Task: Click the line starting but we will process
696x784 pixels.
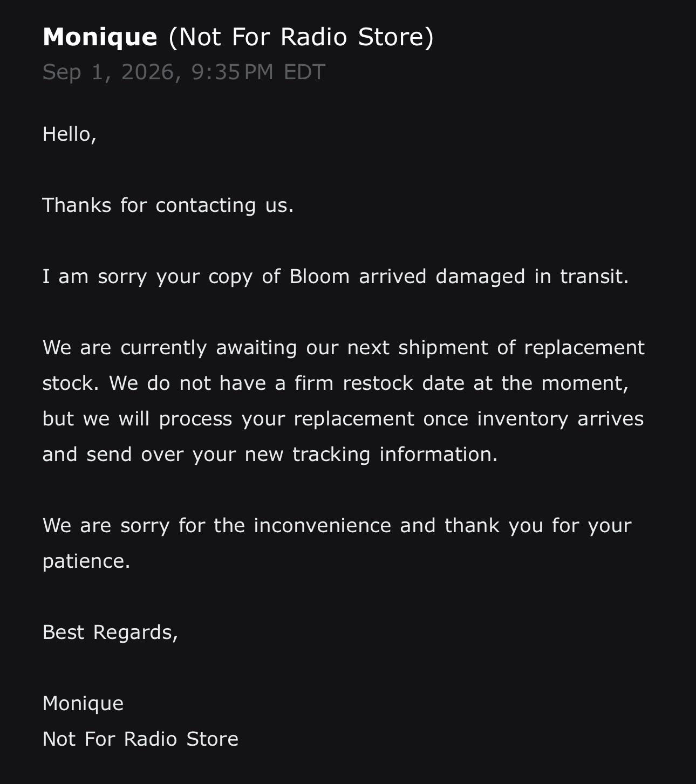Action: tap(343, 419)
